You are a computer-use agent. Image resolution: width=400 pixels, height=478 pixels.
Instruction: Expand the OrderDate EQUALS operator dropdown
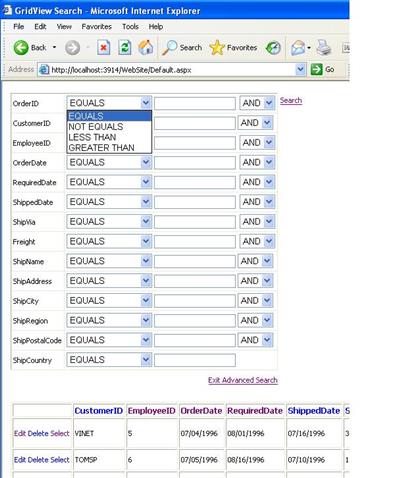tap(146, 162)
